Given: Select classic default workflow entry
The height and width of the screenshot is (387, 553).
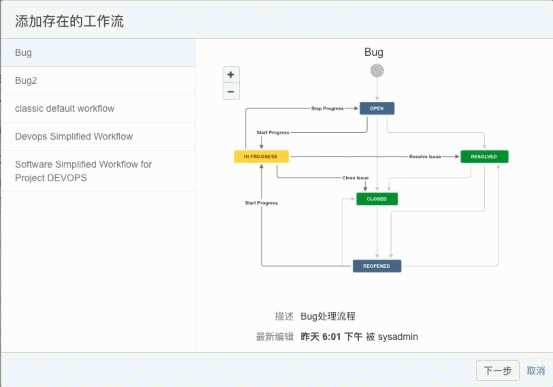Looking at the screenshot, I should tap(98, 109).
